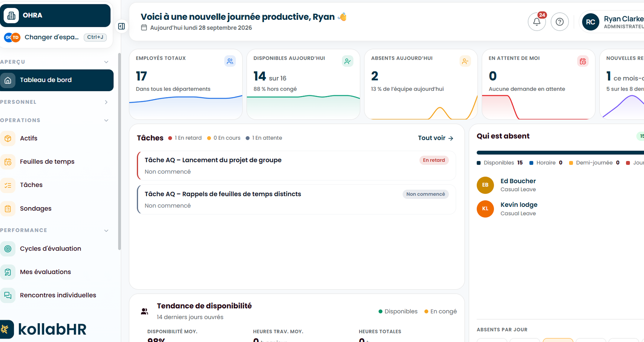Click the En attente de moi calendar icon

[583, 61]
